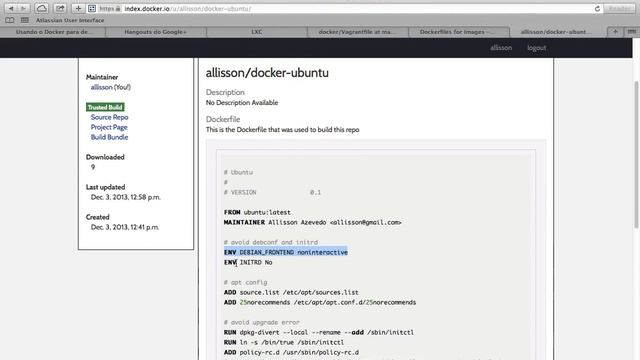The image size is (640, 360).
Task: Click the Last updated date Dec. 3, 2013, 12:58 p.m.
Action: click(x=126, y=197)
